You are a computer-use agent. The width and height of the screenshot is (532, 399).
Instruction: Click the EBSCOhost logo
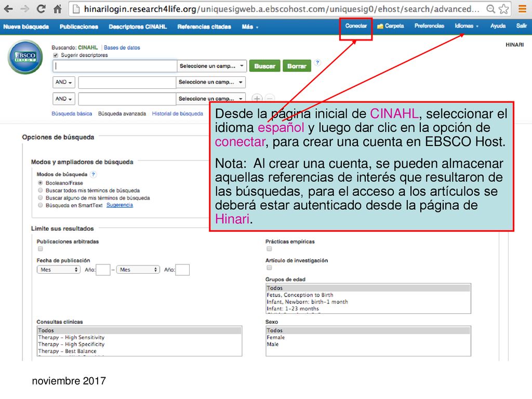pyautogui.click(x=25, y=57)
